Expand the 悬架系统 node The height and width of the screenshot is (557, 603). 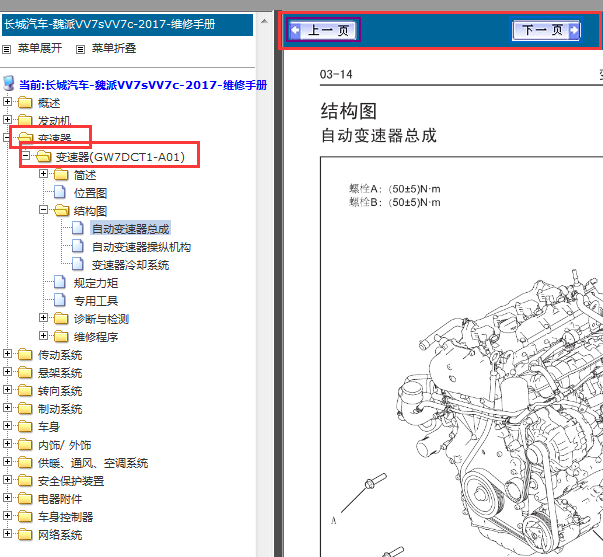click(x=7, y=372)
